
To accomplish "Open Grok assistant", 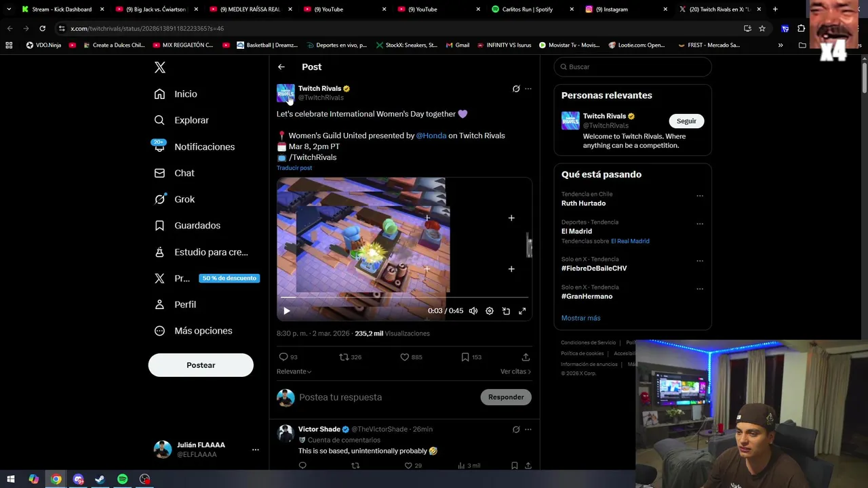I will coord(174,199).
